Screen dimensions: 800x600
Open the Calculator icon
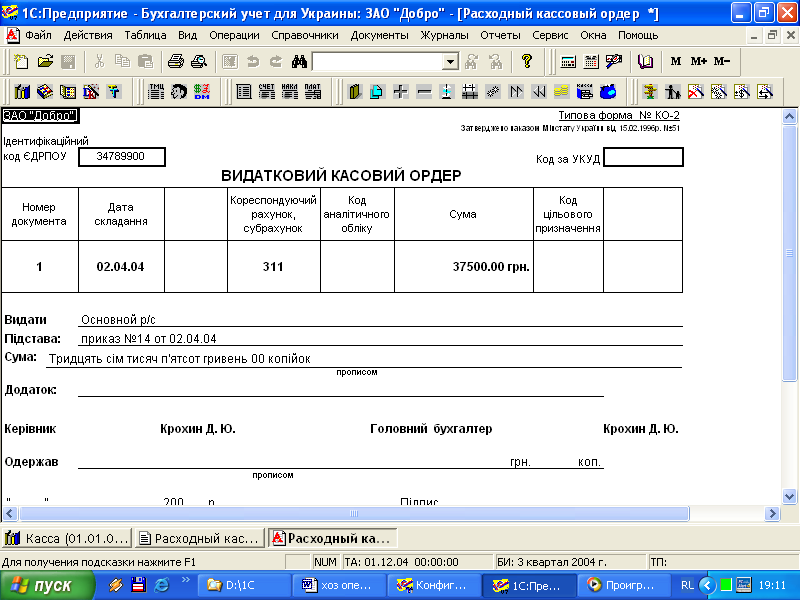click(568, 62)
